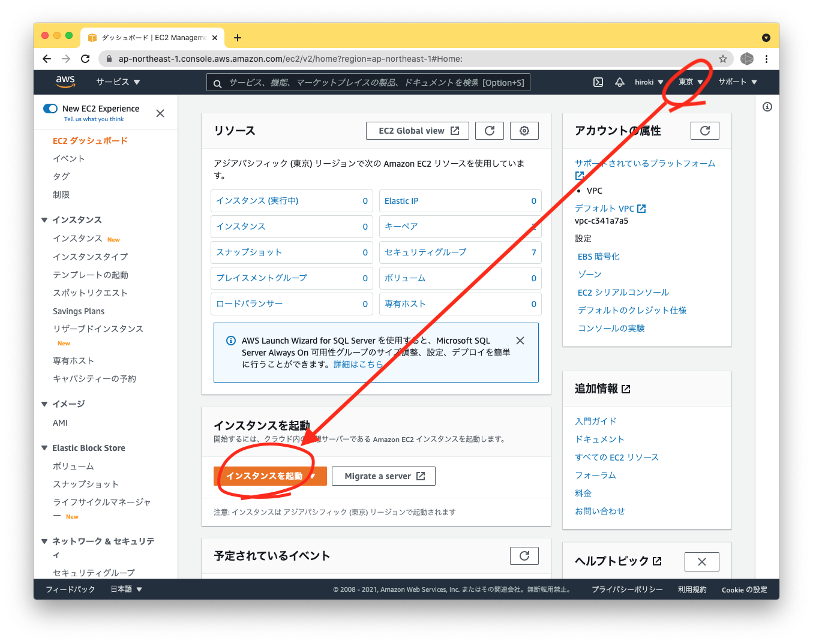Screen dimensions: 813x644
Task: Open 制限 in the sidebar
Action: click(x=61, y=195)
